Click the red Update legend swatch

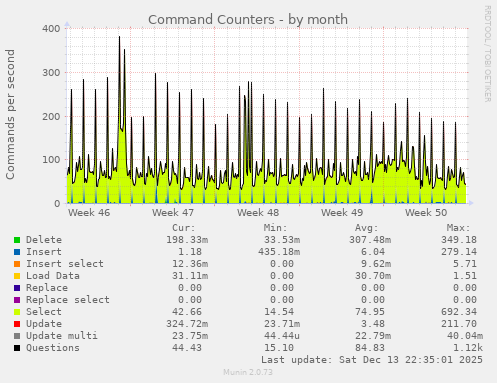(x=17, y=324)
